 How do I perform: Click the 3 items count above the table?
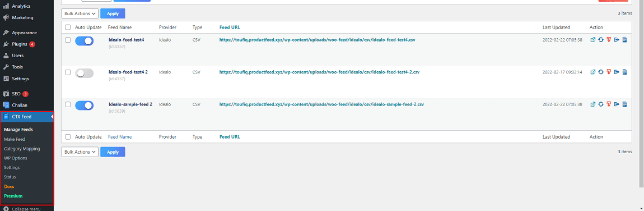[625, 13]
